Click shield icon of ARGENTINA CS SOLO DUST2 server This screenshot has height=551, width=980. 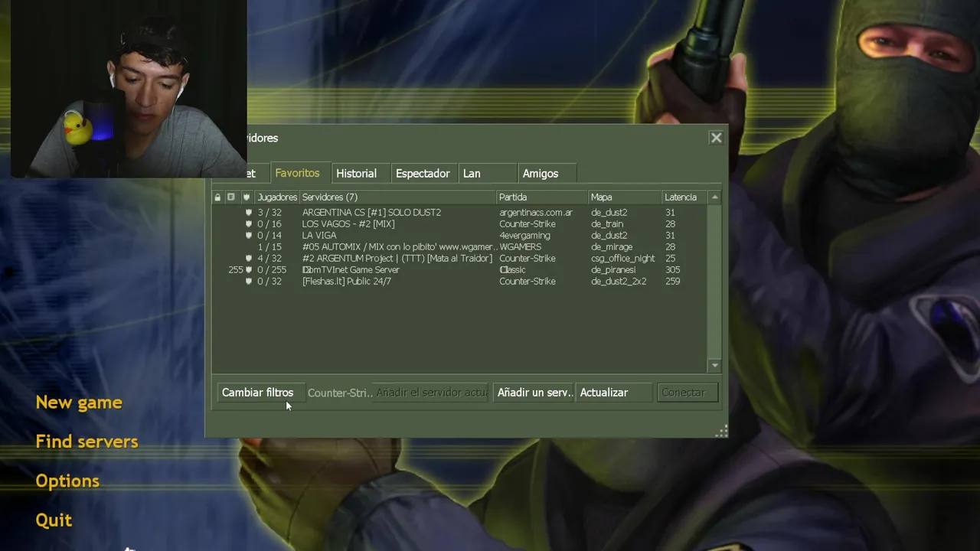[x=248, y=213]
